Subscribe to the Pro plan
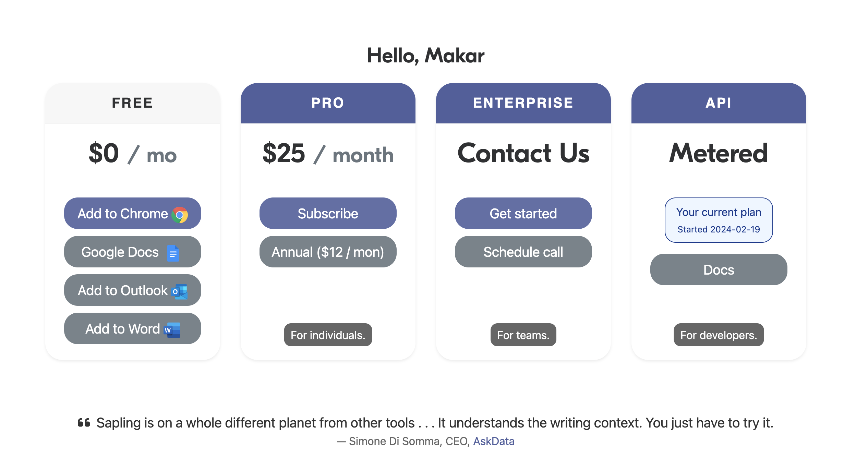868x469 pixels. (328, 214)
